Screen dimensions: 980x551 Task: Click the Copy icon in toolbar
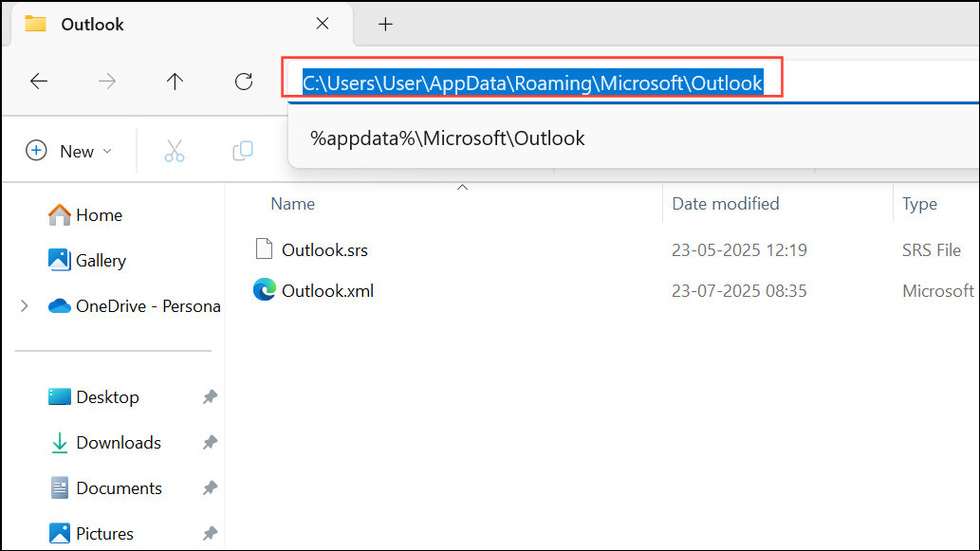coord(243,151)
